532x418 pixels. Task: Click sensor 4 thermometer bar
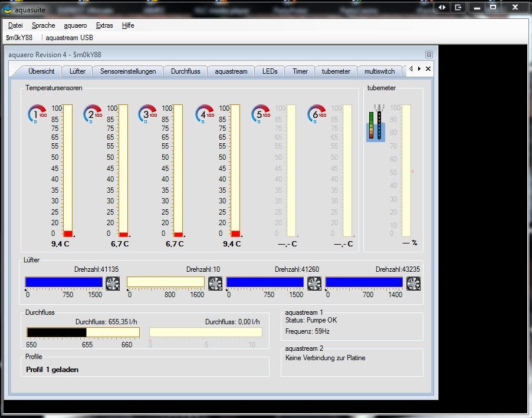(x=235, y=170)
